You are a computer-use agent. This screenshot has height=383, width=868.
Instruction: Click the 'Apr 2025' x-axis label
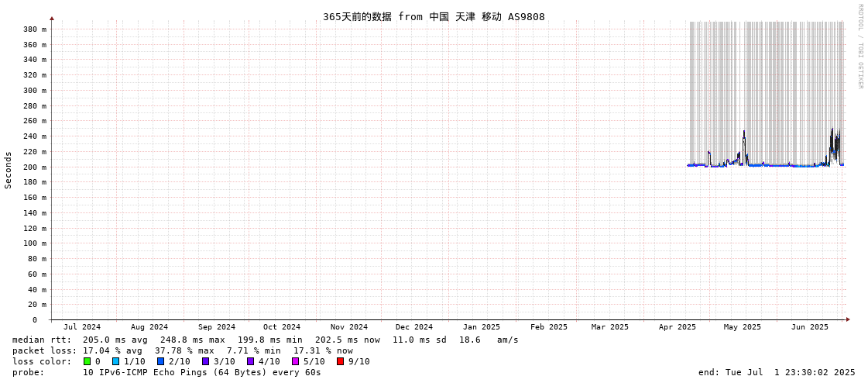677,327
